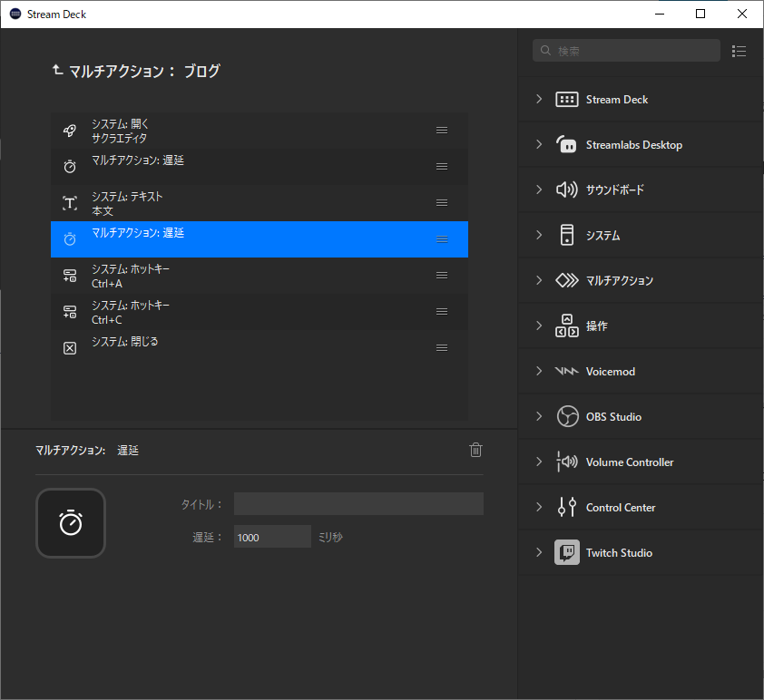Click the Voicemod label
The width and height of the screenshot is (764, 700).
point(610,372)
